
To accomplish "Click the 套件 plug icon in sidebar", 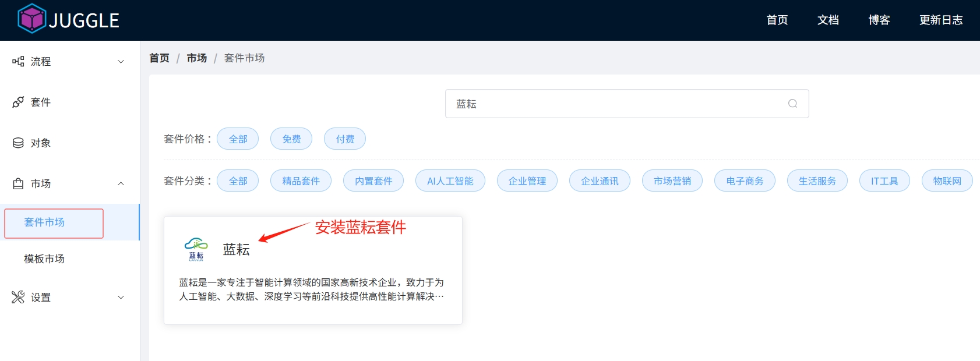I will pyautogui.click(x=18, y=102).
